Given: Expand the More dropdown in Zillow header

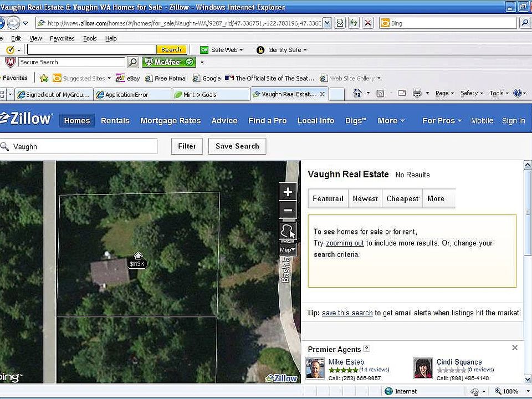Looking at the screenshot, I should pos(391,121).
